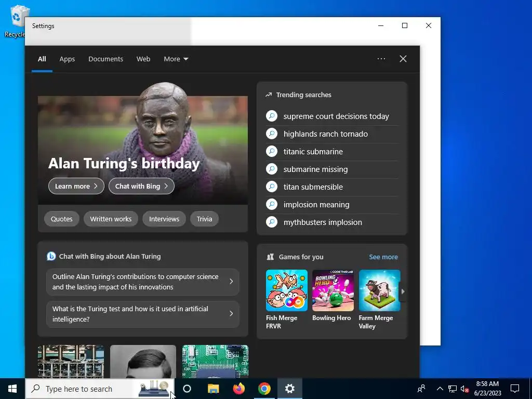Launch Google Chrome from the taskbar
Image resolution: width=532 pixels, height=399 pixels.
pyautogui.click(x=264, y=389)
